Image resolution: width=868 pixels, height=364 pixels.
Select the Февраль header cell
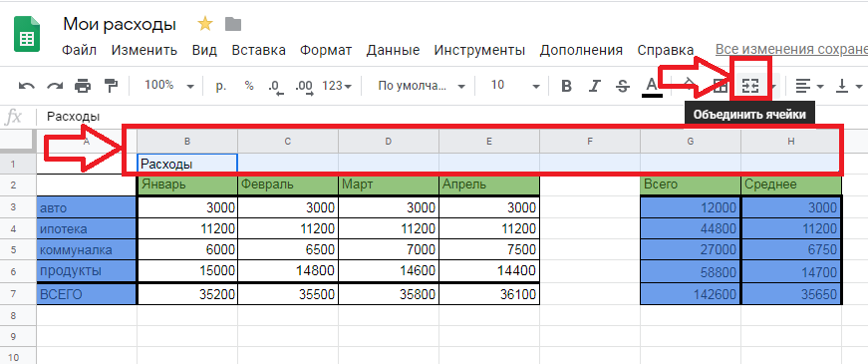[x=288, y=185]
